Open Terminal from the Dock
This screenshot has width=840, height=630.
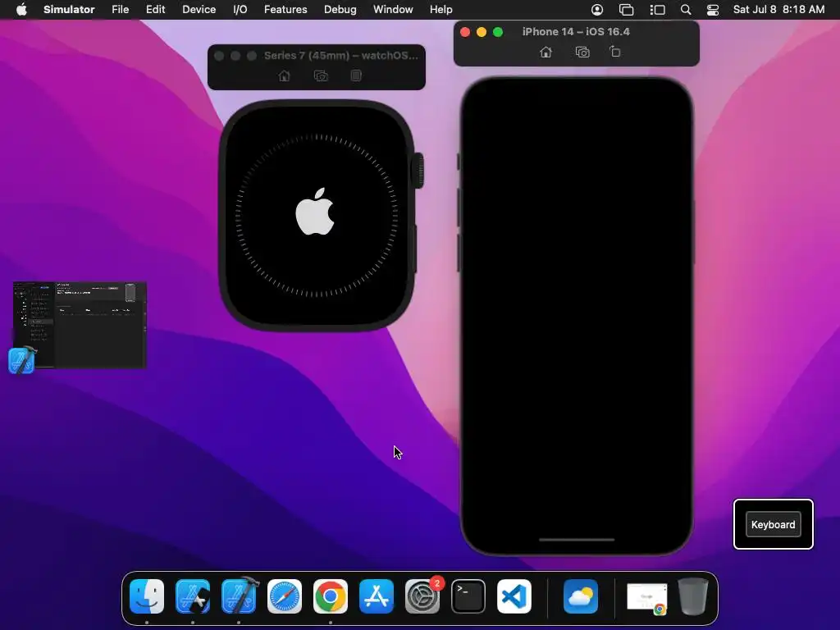coord(468,596)
